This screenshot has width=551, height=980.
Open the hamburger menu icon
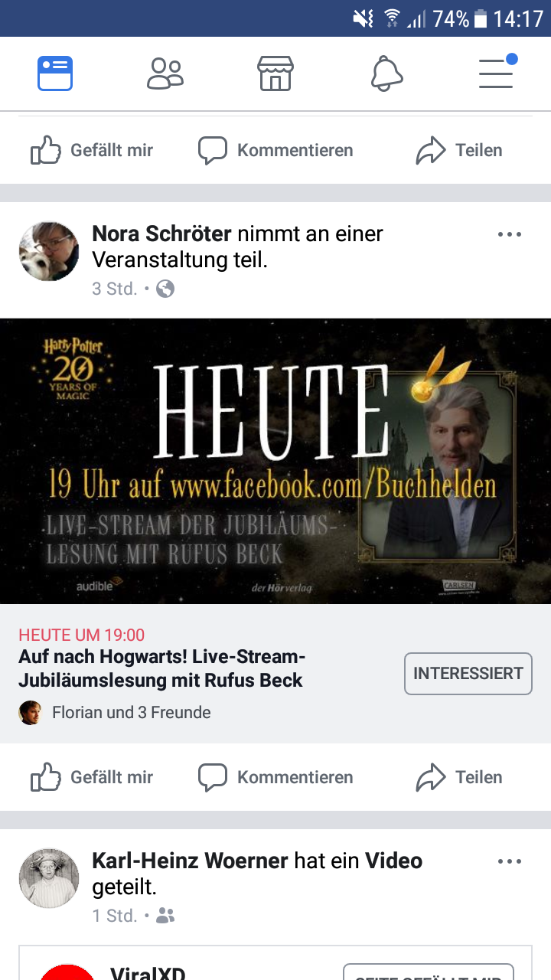click(x=497, y=72)
